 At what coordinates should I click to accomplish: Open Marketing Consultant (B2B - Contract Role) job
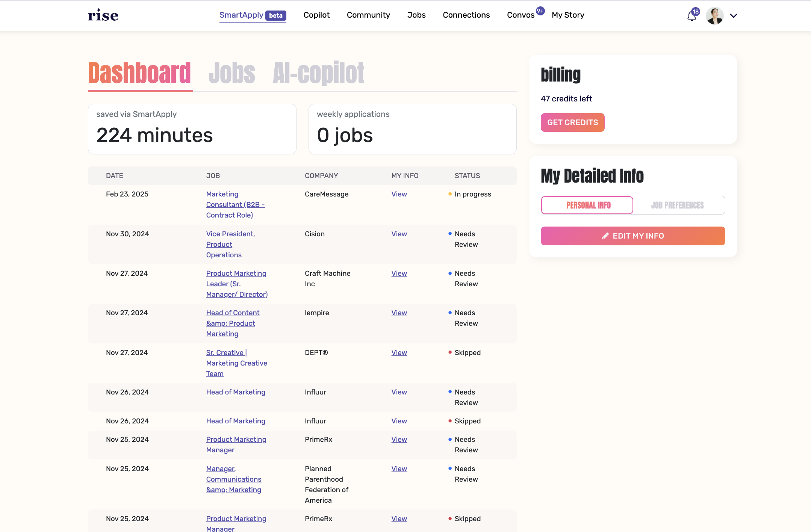coord(235,205)
